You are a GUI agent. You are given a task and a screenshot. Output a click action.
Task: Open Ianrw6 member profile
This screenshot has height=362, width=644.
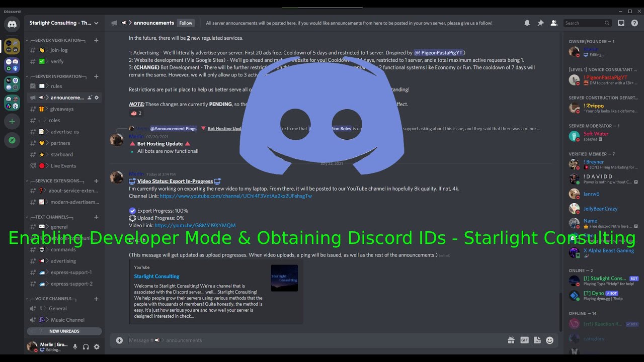pos(604,194)
